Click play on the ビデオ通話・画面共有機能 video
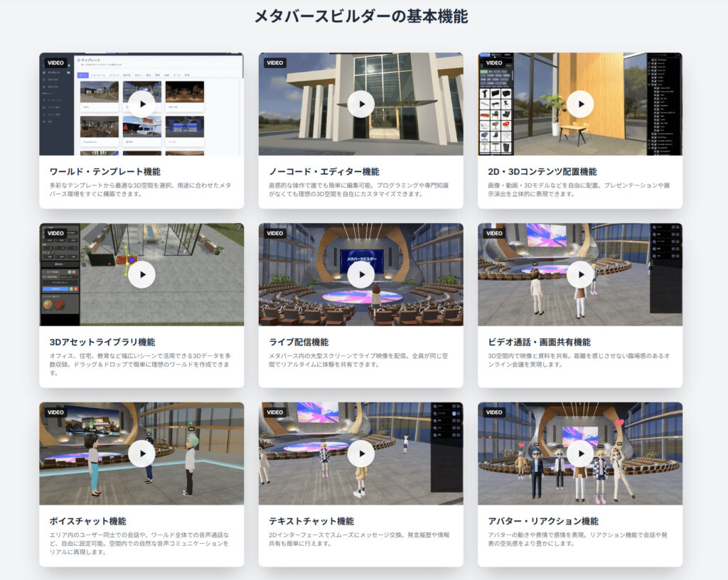The width and height of the screenshot is (728, 580). (580, 274)
